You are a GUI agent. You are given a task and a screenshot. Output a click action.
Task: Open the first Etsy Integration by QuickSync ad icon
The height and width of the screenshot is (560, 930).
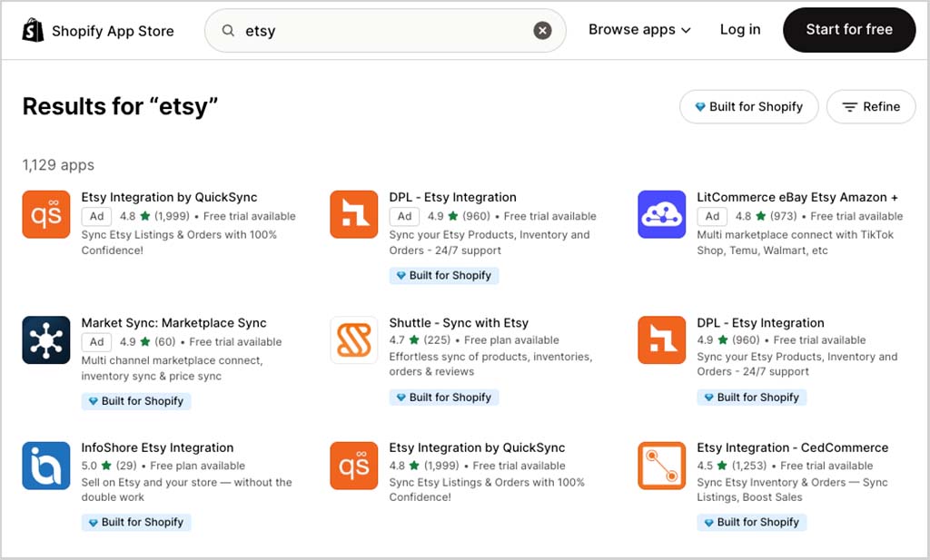tap(46, 214)
